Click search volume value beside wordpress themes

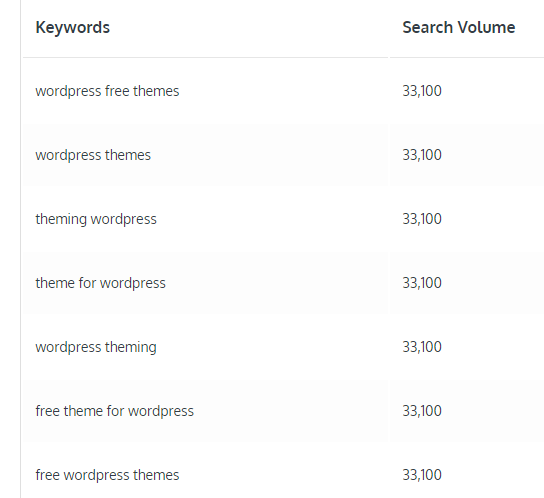click(422, 155)
